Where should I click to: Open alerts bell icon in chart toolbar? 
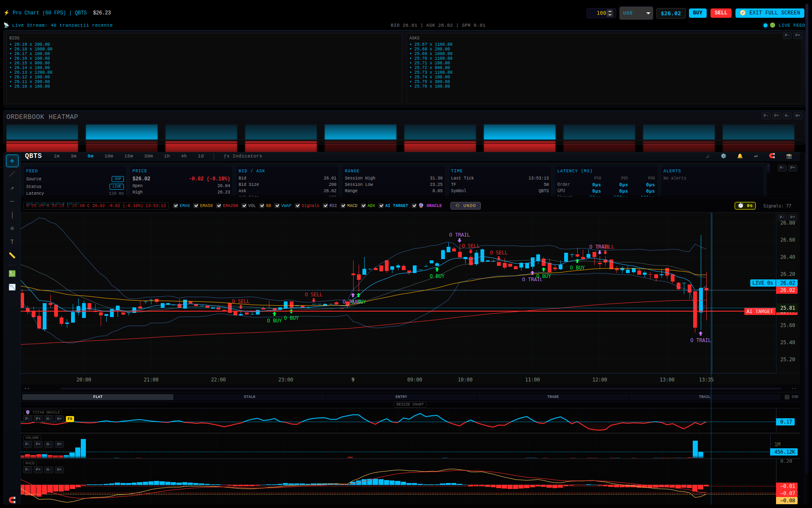click(740, 156)
